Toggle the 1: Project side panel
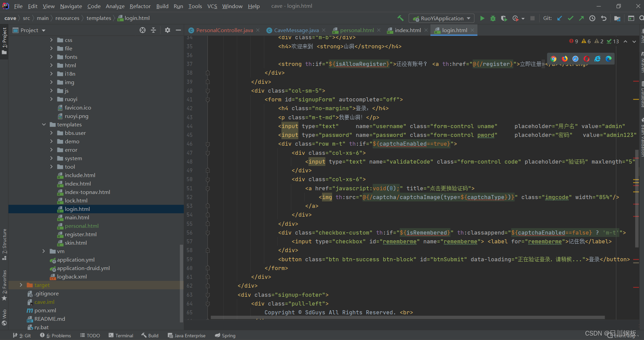The width and height of the screenshot is (644, 340). coord(4,41)
